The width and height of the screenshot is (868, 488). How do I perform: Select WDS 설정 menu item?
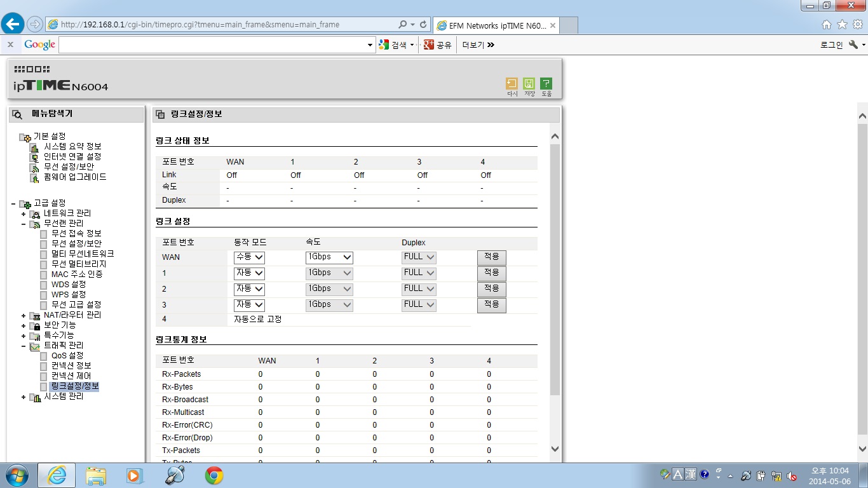(x=69, y=285)
